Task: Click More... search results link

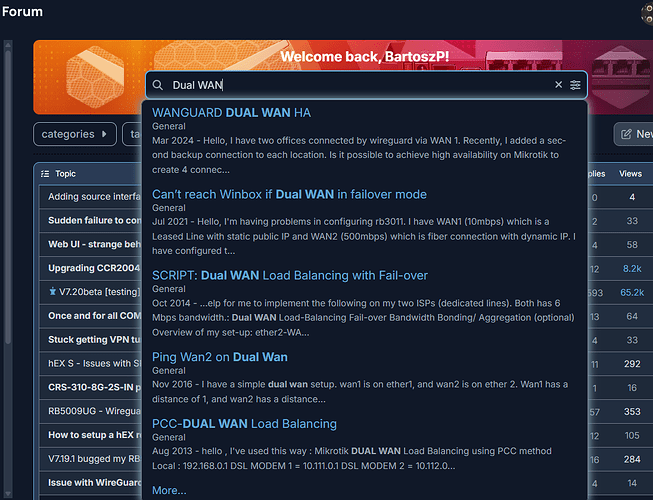Action: click(169, 490)
